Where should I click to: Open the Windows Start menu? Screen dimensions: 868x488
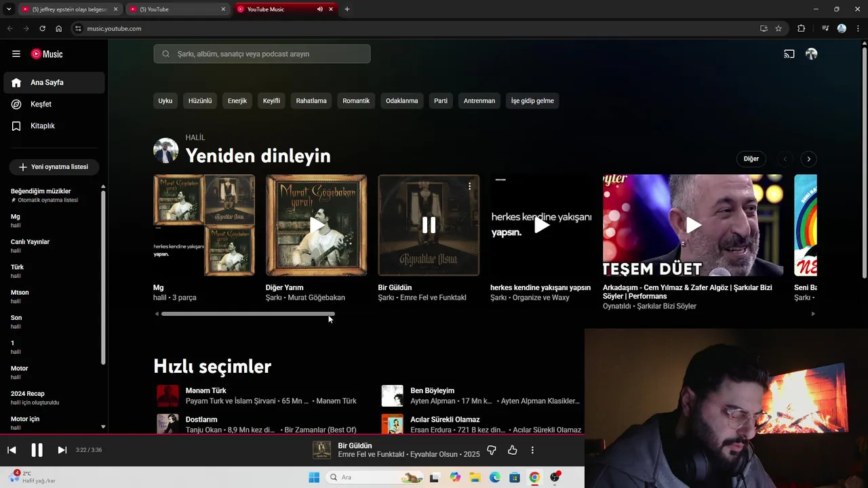click(x=314, y=477)
